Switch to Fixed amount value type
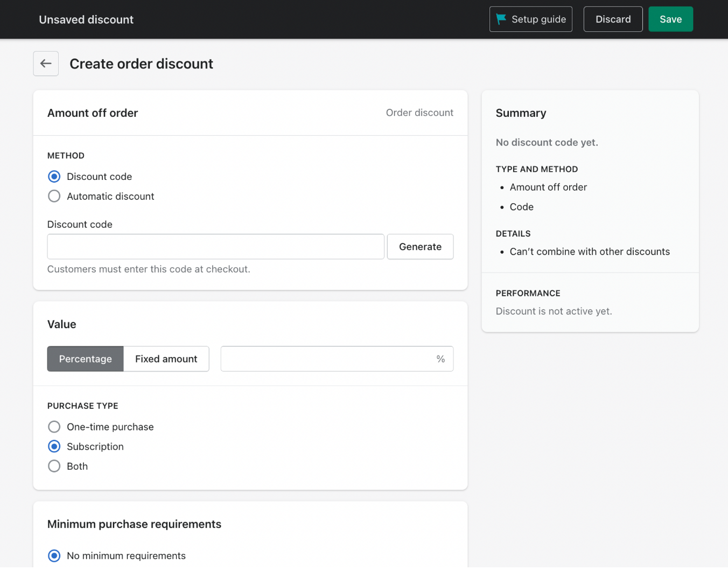 pos(166,359)
